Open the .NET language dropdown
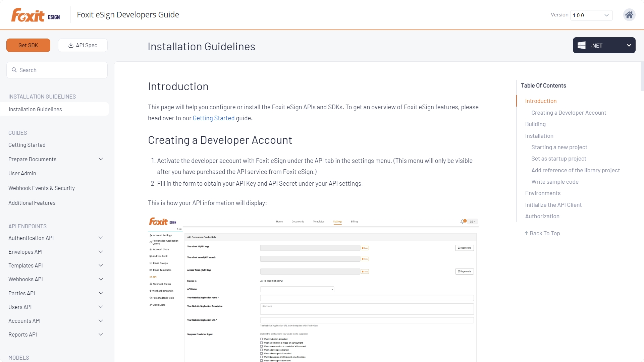This screenshot has height=362, width=644. pos(604,45)
